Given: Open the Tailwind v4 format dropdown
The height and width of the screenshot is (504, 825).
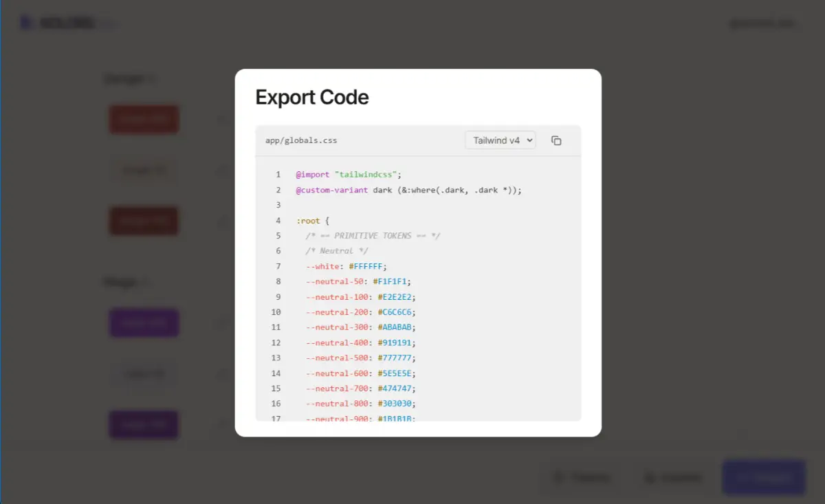Looking at the screenshot, I should 500,140.
